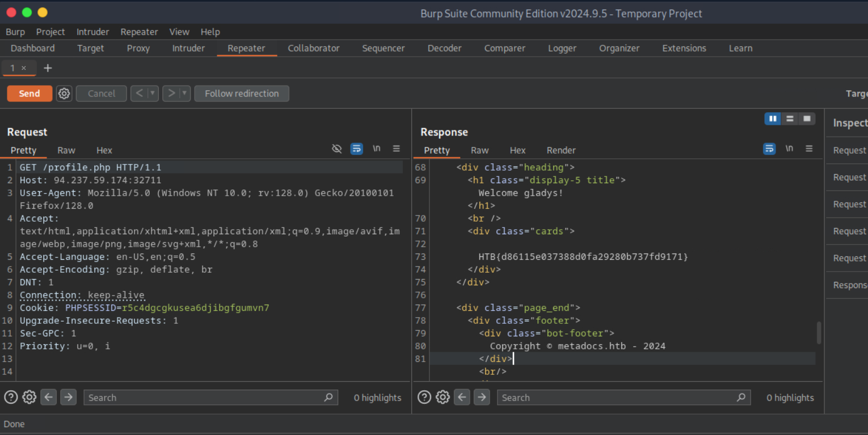
Task: Toggle word wrap icon in Request panel
Action: click(356, 149)
